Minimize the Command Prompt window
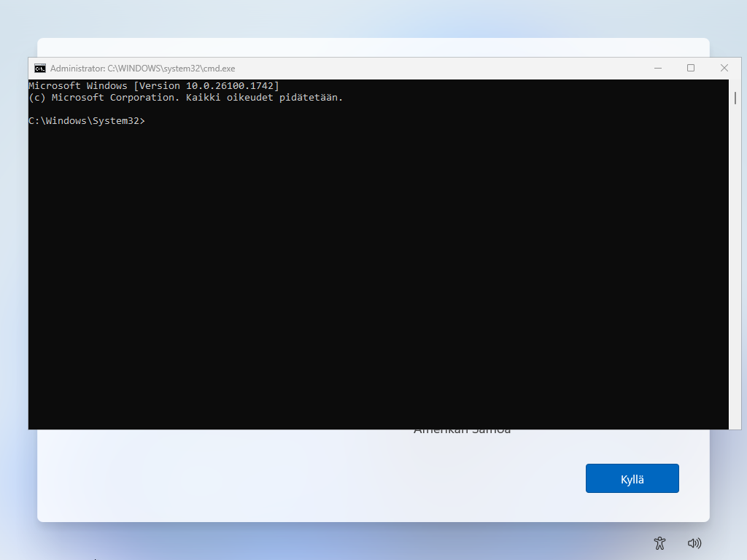Viewport: 747px width, 560px height. click(658, 69)
